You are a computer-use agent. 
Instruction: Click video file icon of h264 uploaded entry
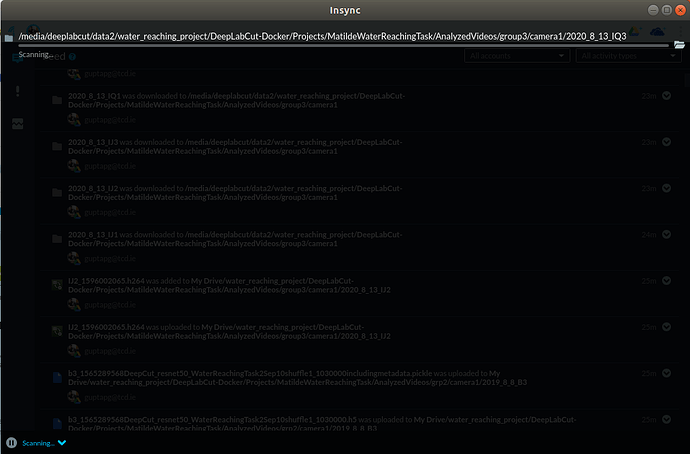pos(57,331)
